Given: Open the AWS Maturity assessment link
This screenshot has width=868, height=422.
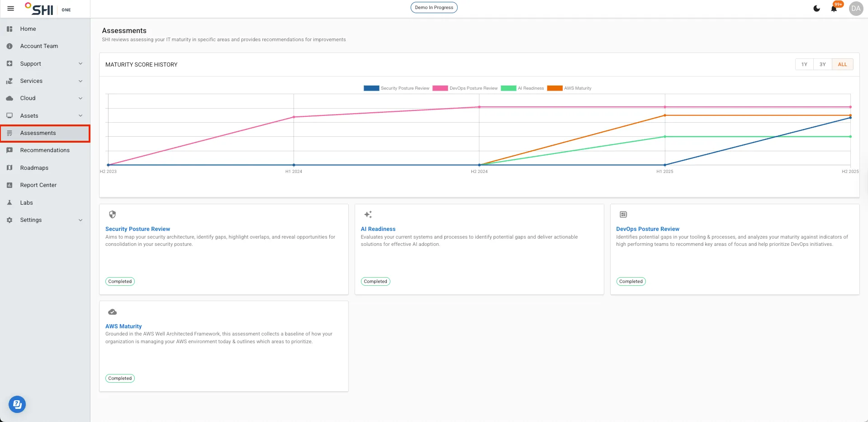Looking at the screenshot, I should pos(123,326).
